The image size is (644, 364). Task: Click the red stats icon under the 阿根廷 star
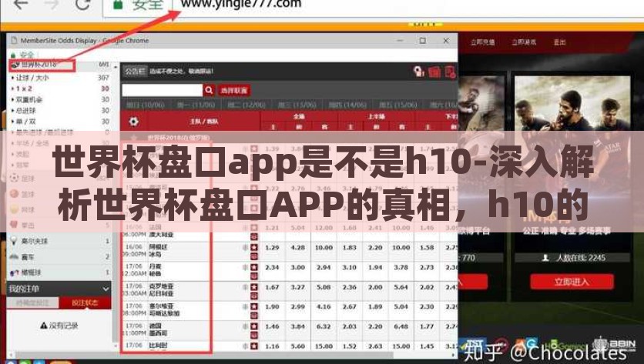tap(254, 256)
